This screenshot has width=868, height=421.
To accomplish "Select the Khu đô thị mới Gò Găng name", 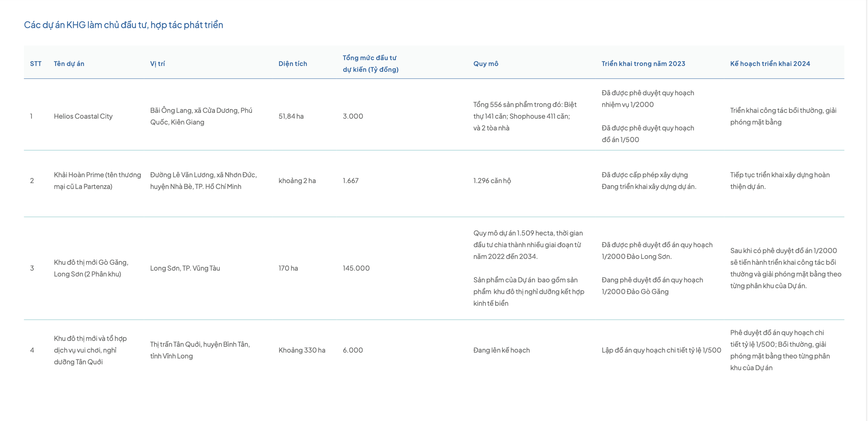I will click(x=91, y=268).
